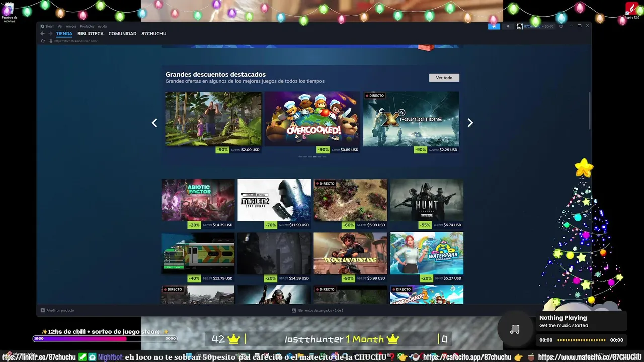
Task: Go back with Steam's back arrow
Action: pyautogui.click(x=43, y=34)
